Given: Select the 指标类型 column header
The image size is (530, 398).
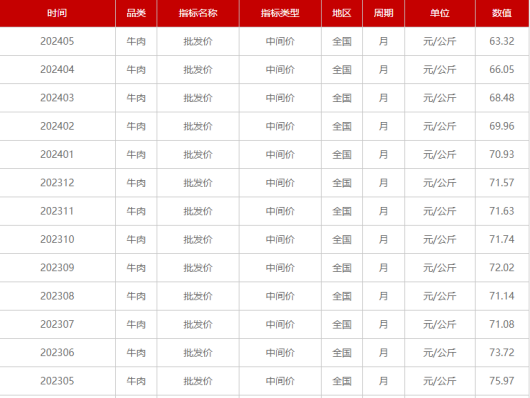Looking at the screenshot, I should pyautogui.click(x=280, y=13).
